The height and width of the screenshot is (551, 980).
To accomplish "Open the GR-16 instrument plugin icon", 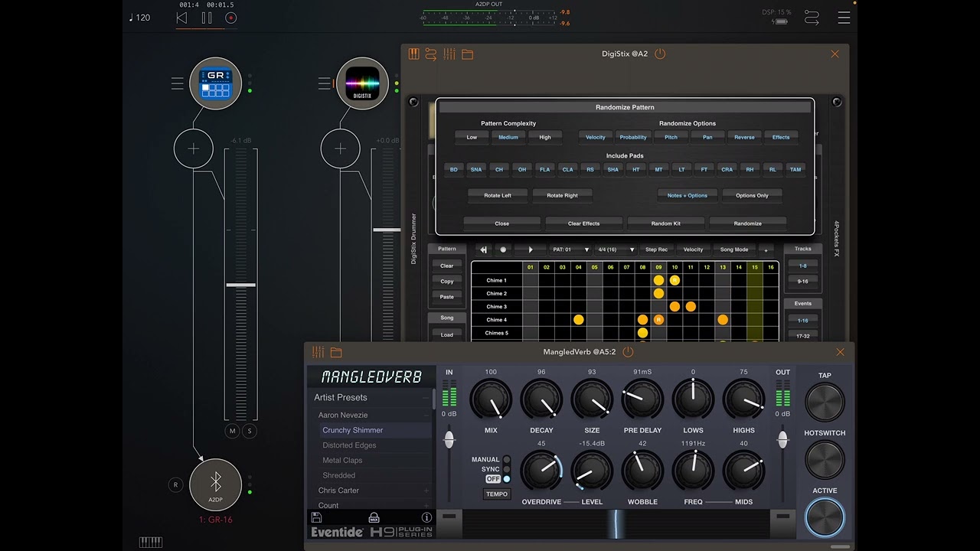I will (216, 84).
